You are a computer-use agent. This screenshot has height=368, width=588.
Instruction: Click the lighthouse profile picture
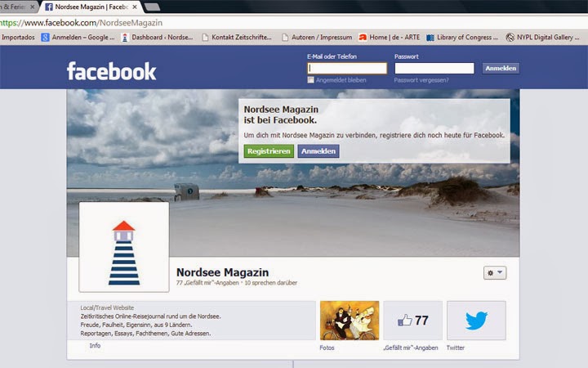tap(124, 247)
